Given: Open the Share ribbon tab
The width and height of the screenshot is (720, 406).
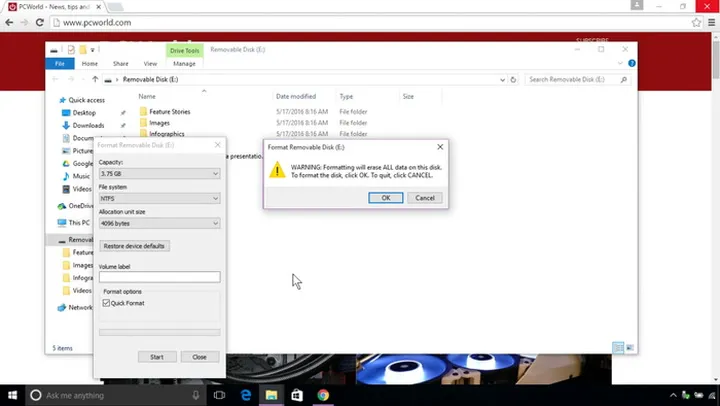Looking at the screenshot, I should 121,63.
